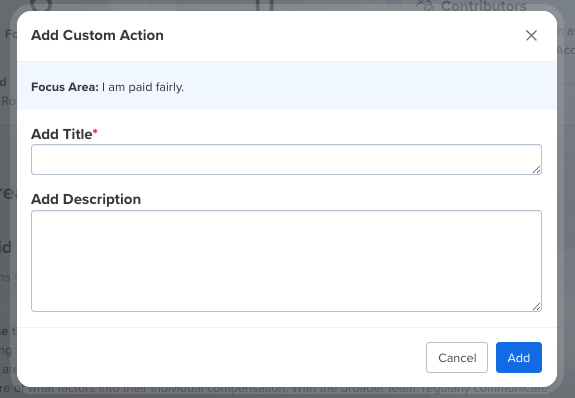
Task: Focus the Add Description text area
Action: 286,261
